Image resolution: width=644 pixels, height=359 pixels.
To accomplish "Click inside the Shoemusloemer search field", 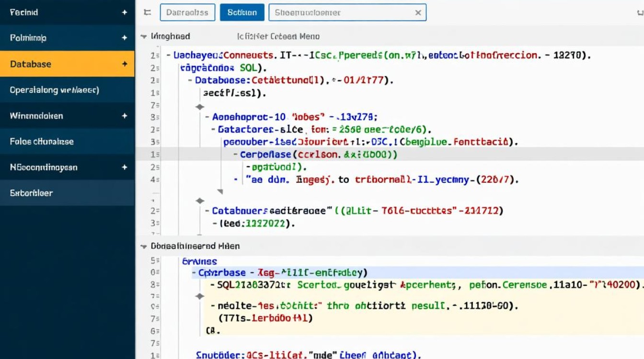I will [340, 13].
